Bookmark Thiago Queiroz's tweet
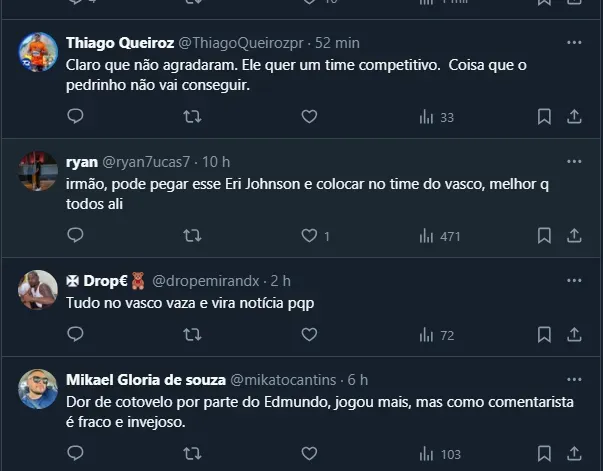This screenshot has width=603, height=471. [x=544, y=117]
